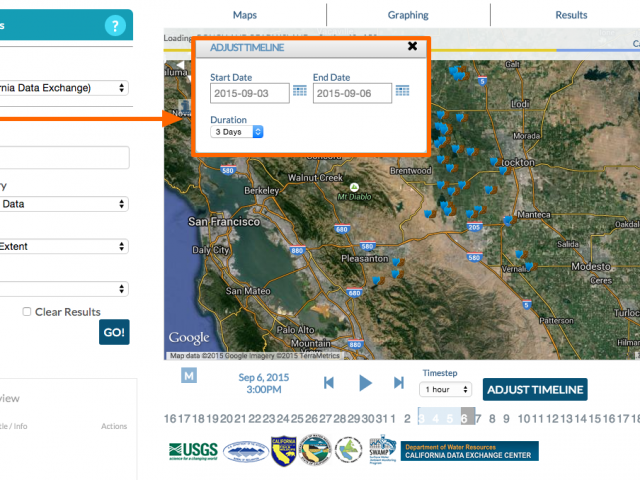Open the Data Exchange source dropdown

(63, 88)
